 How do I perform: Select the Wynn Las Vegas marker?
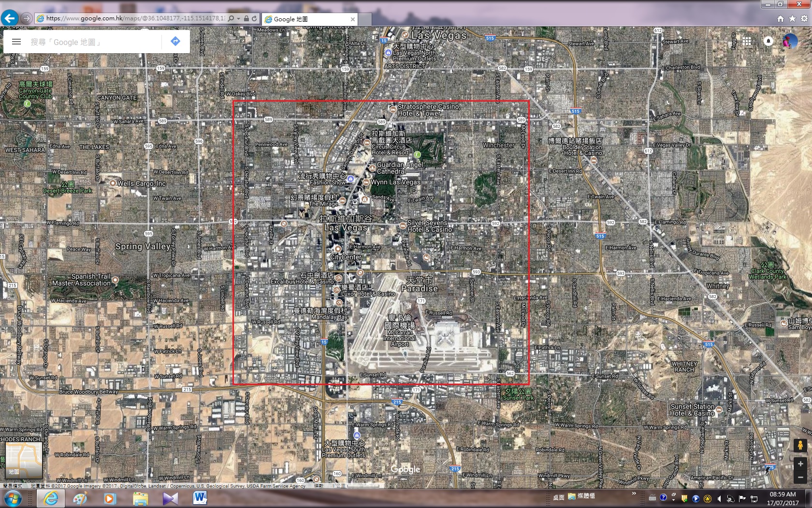coord(366,182)
